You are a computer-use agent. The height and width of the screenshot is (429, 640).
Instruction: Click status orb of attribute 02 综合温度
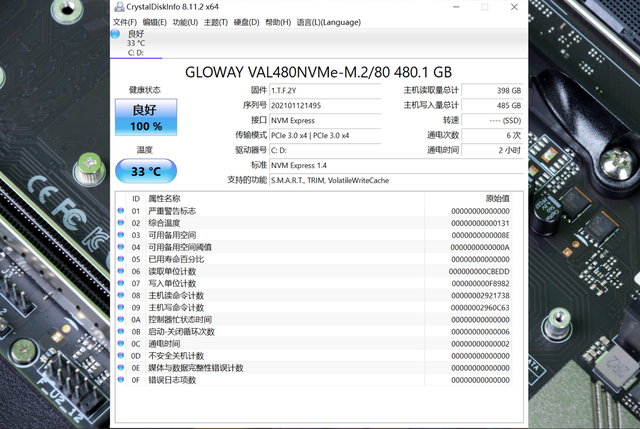pos(120,223)
